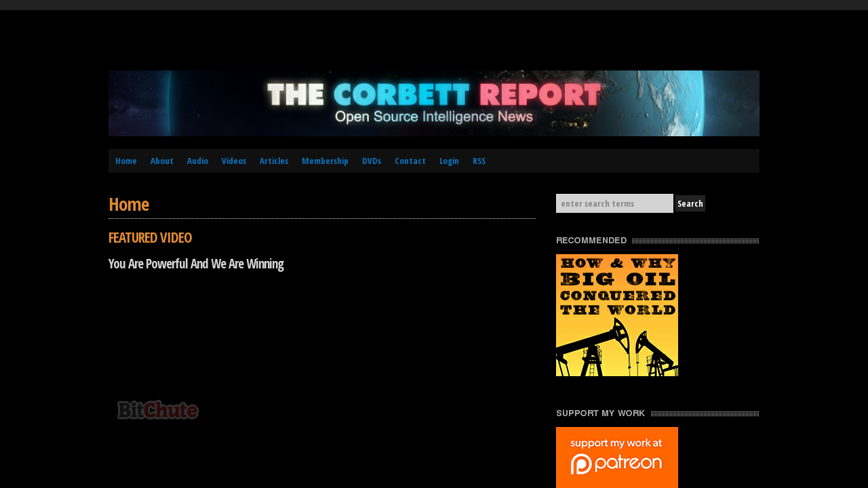Click the 'Home' page heading
The image size is (868, 488).
coord(129,204)
